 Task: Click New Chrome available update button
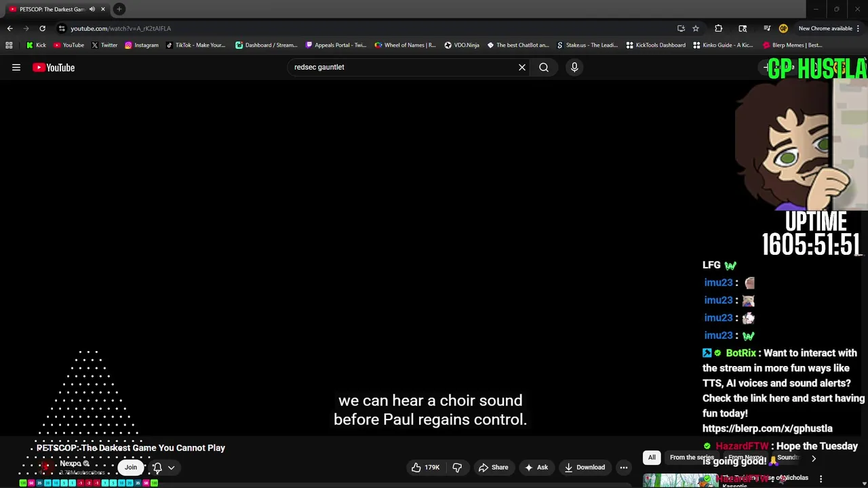[825, 28]
